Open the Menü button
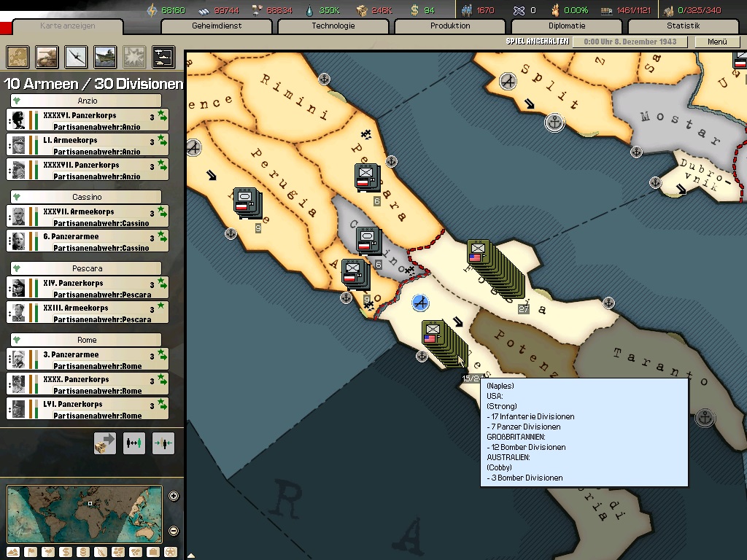 click(717, 42)
